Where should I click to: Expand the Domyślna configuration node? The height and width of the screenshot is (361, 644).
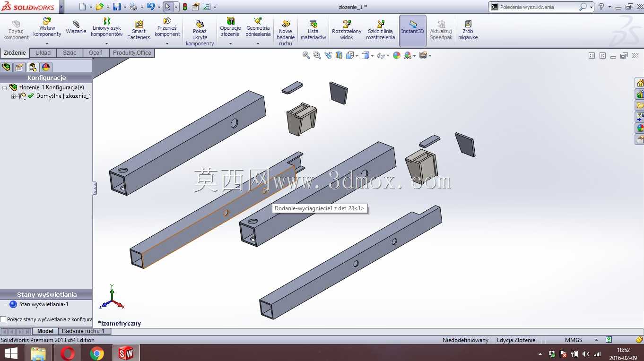click(14, 96)
